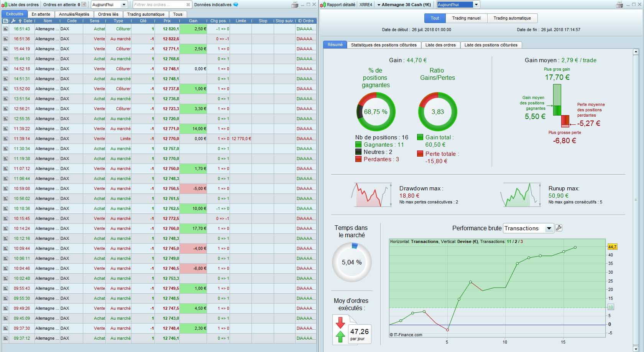Image resolution: width=644 pixels, height=352 pixels.
Task: Select Trading automatique filter button in report
Action: pos(512,18)
